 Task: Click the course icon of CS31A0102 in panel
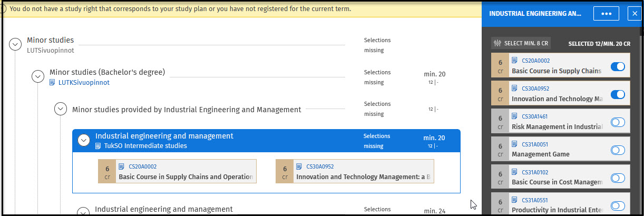[x=515, y=172]
